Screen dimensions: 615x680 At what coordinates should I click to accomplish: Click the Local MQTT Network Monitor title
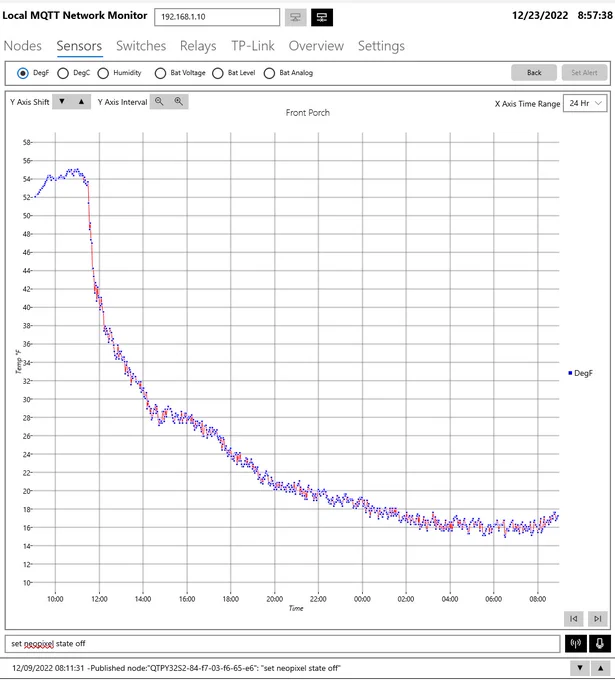tap(75, 16)
